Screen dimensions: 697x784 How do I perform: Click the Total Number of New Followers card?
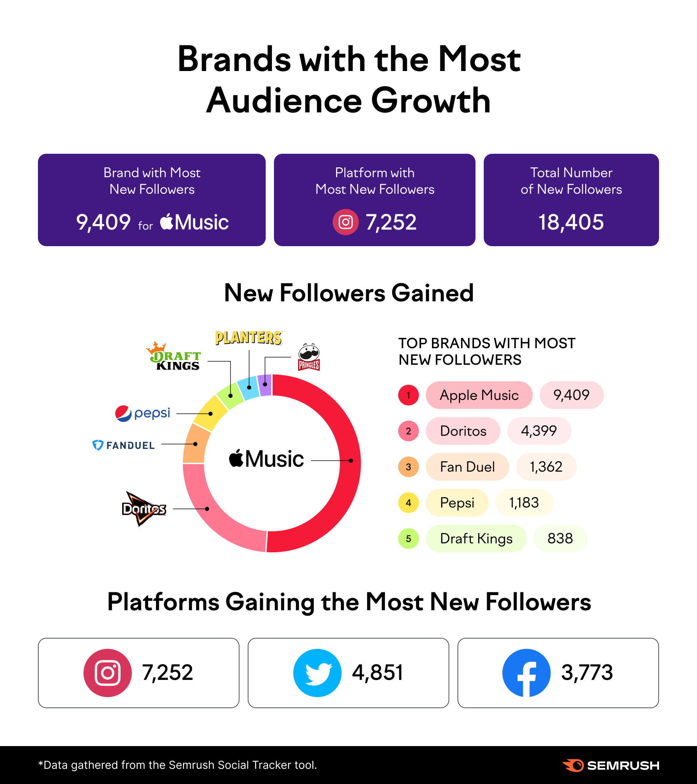tap(571, 200)
